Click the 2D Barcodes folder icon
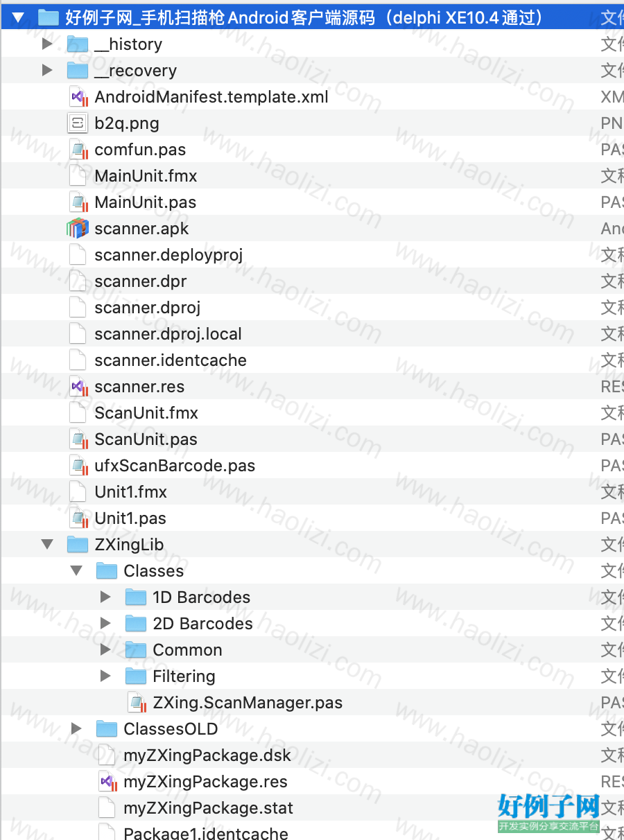This screenshot has width=624, height=840. point(136,624)
